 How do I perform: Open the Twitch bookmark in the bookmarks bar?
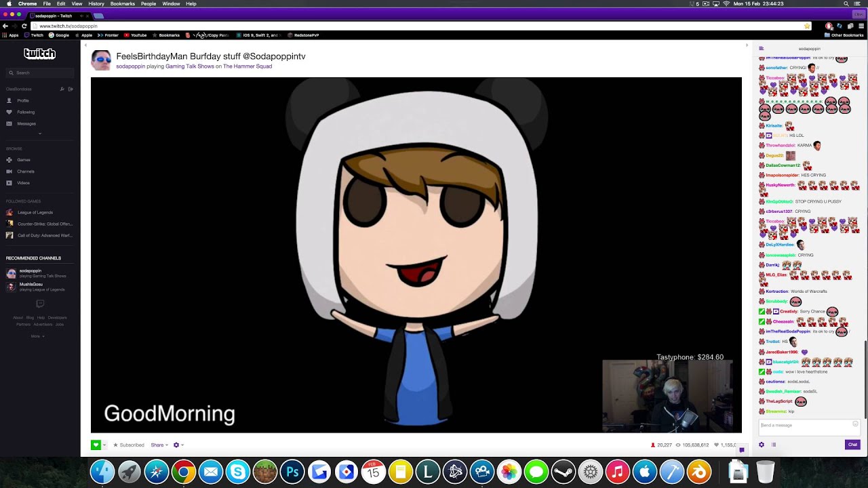[34, 35]
